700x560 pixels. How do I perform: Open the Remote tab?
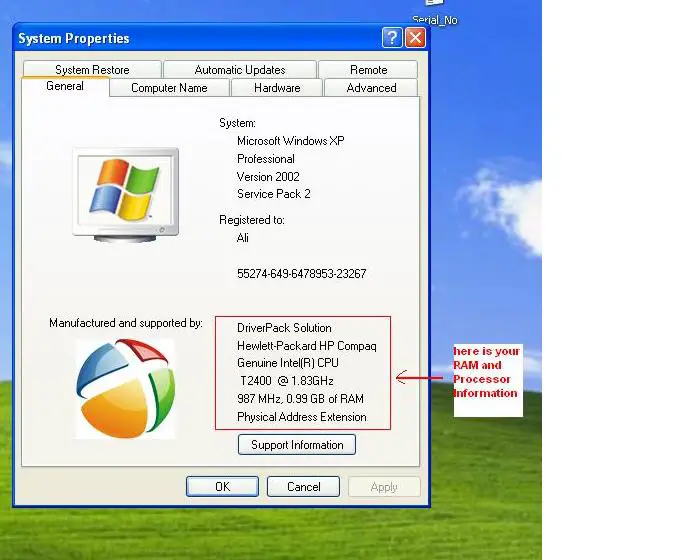coord(368,70)
